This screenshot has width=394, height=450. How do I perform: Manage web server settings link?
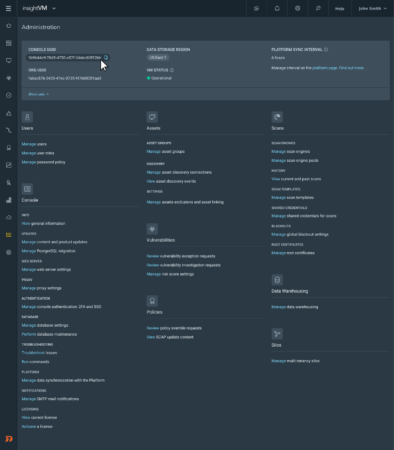[46, 269]
